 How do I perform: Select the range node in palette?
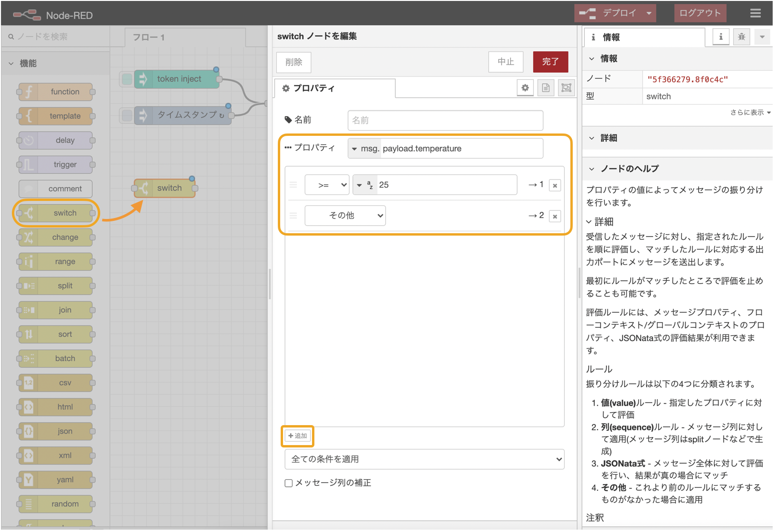(x=56, y=261)
